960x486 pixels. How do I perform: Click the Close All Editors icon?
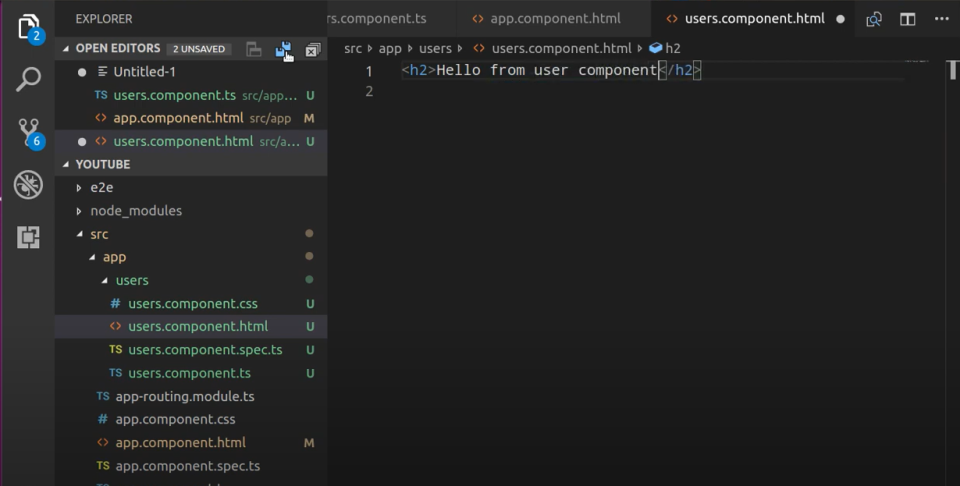(x=313, y=49)
